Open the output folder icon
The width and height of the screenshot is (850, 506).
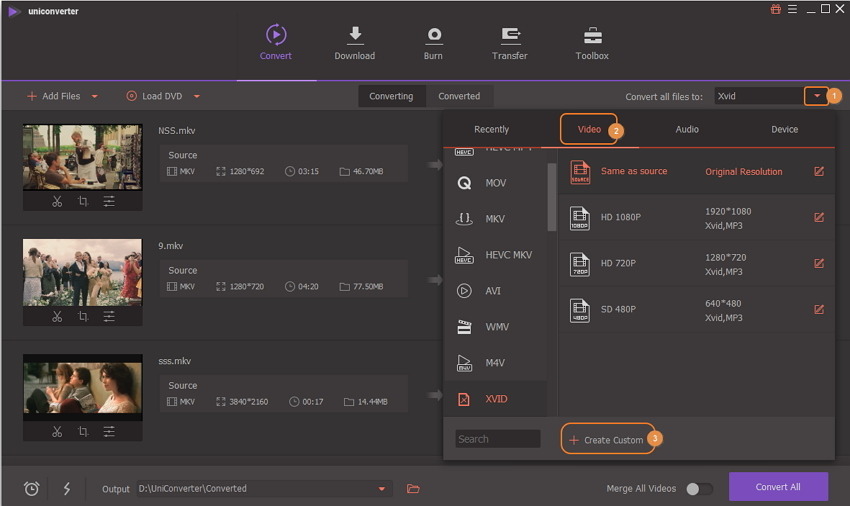[x=413, y=489]
